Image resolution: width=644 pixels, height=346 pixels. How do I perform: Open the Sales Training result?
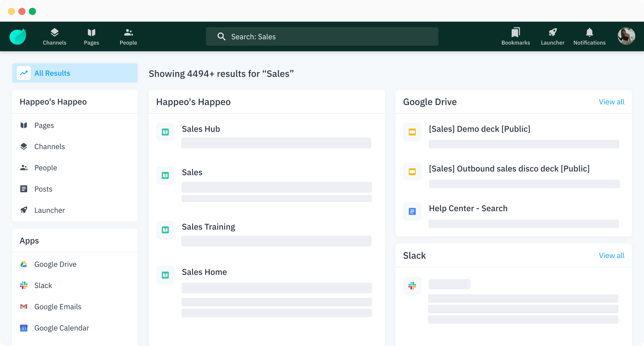coord(208,227)
